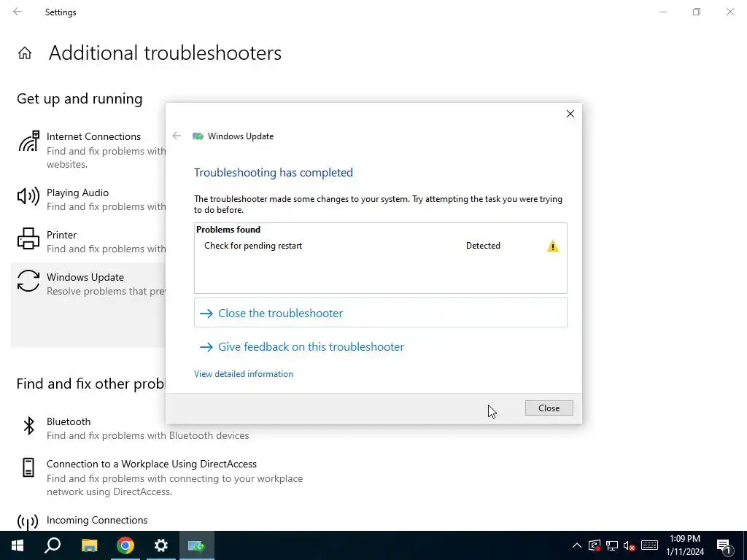Open View detailed information link
The image size is (747, 560).
(244, 374)
